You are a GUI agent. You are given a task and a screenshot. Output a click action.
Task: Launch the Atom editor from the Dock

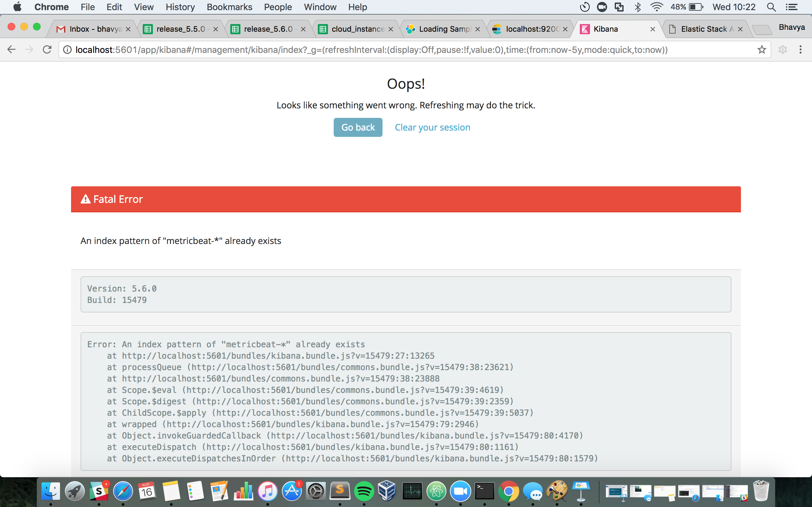pos(436,491)
